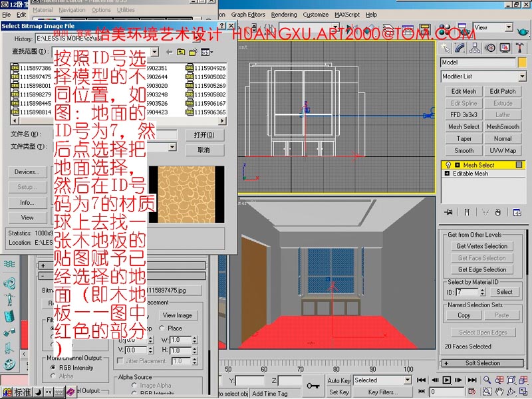Expand the Mesh Select stack entry
Screen dimensions: 532x399
pos(457,165)
